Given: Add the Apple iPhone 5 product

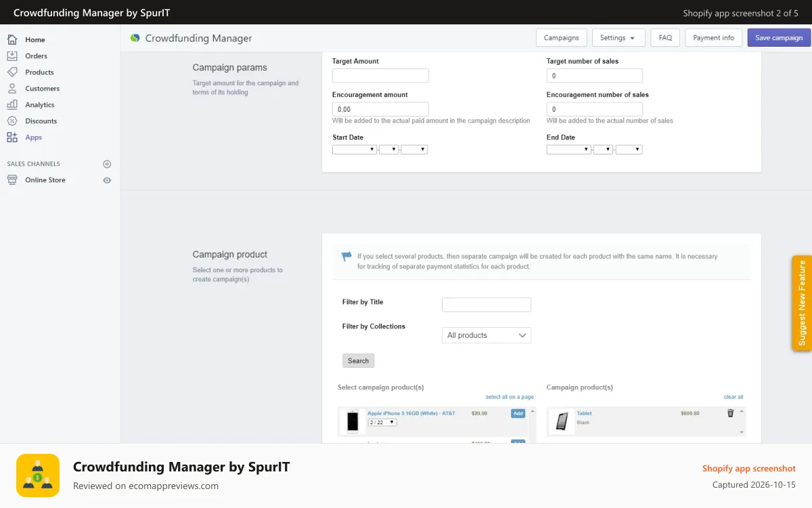Looking at the screenshot, I should point(518,413).
